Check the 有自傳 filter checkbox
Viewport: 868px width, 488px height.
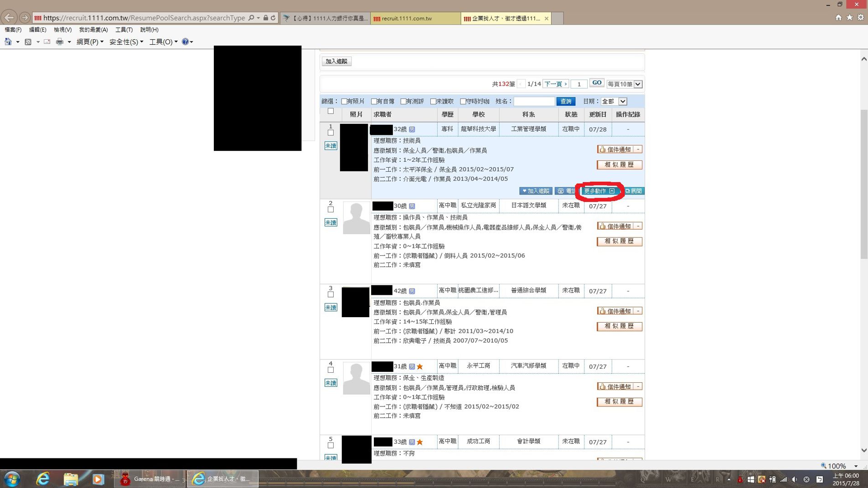click(x=374, y=102)
